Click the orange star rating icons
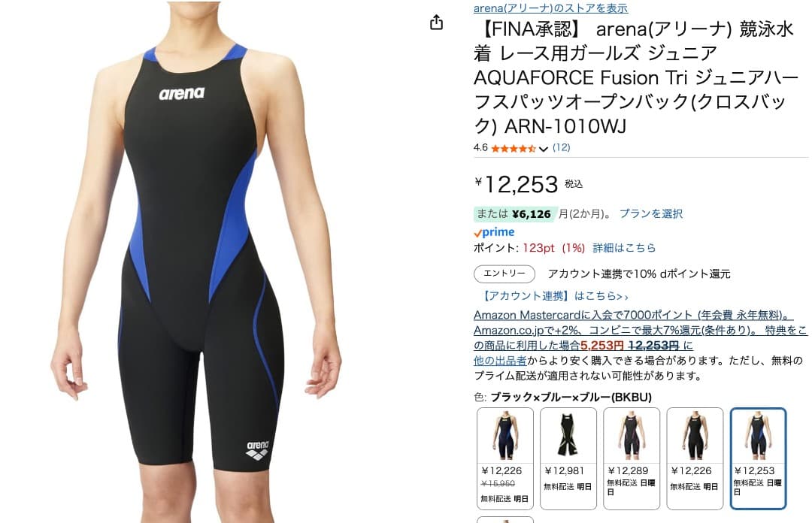The width and height of the screenshot is (812, 523). pyautogui.click(x=514, y=149)
